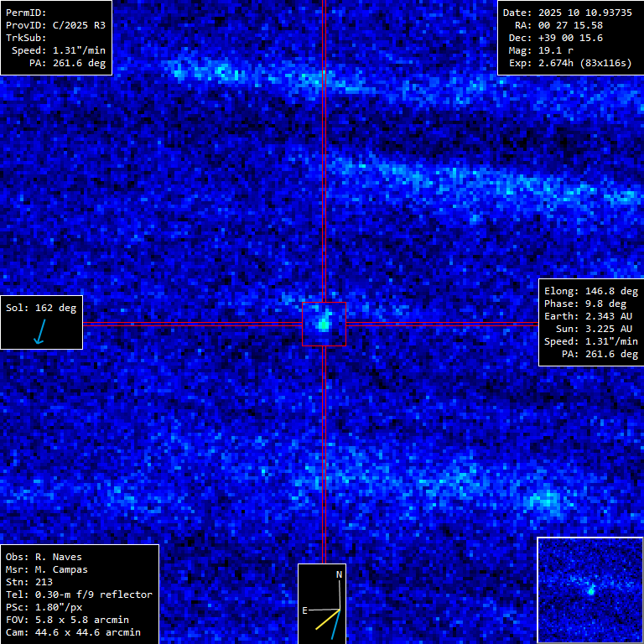Open the wide-field inset thumbnail
This screenshot has width=644, height=644.
tap(589, 589)
